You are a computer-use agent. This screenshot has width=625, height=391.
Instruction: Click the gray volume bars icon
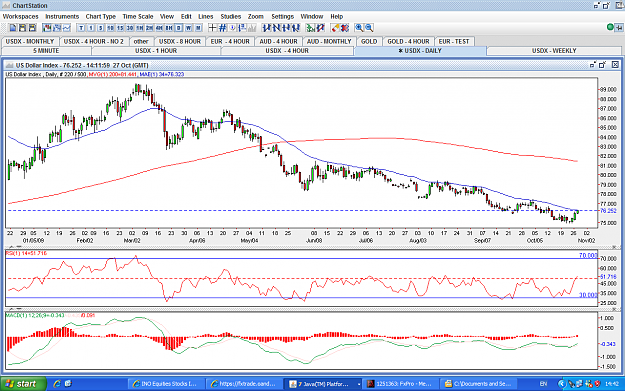(252, 28)
